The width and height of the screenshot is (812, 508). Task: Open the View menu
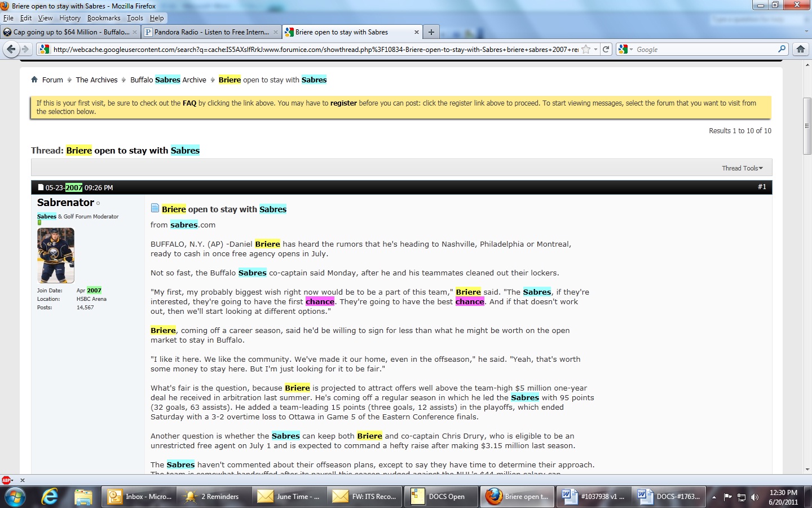45,18
